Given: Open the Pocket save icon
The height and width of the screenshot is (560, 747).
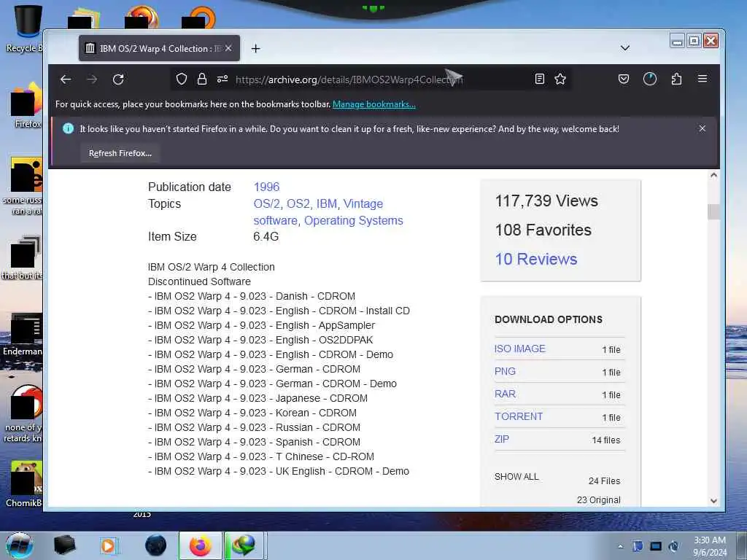Looking at the screenshot, I should [x=624, y=79].
